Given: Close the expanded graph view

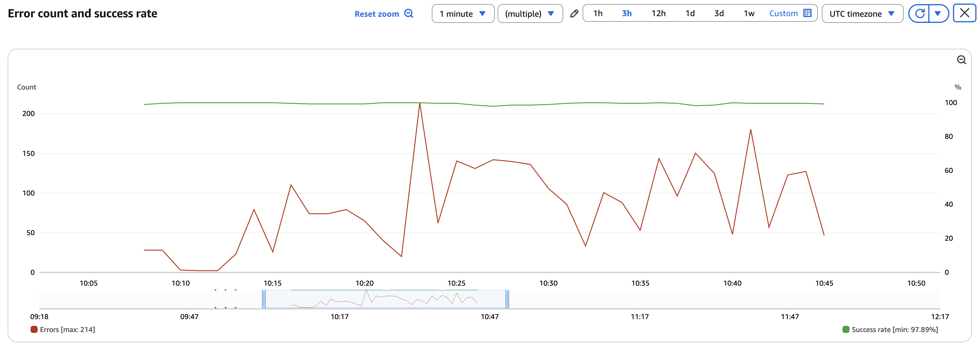Looking at the screenshot, I should 964,13.
